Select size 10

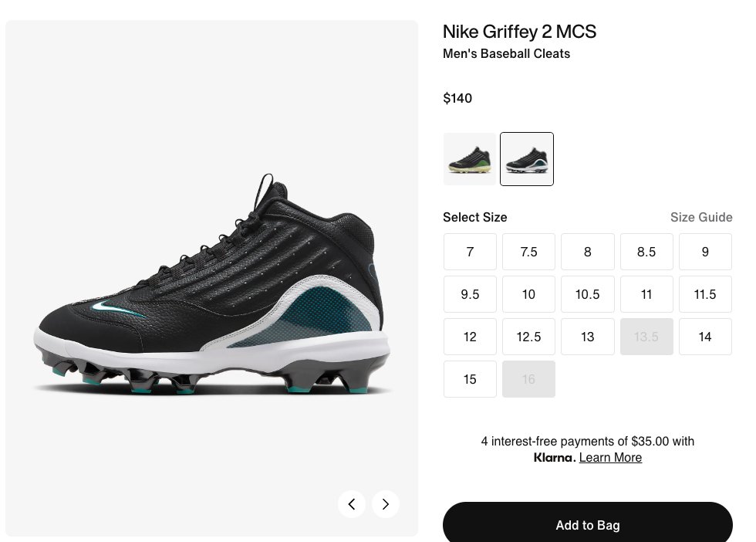pos(529,294)
